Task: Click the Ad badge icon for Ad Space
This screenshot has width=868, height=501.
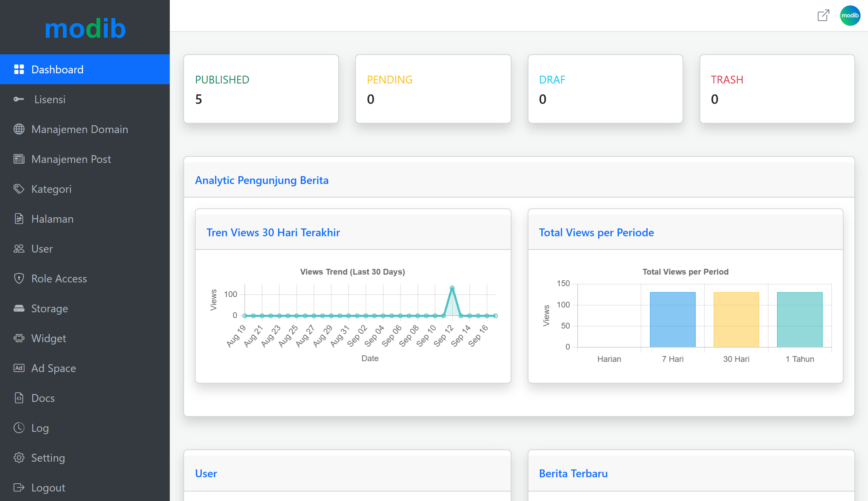Action: coord(19,368)
